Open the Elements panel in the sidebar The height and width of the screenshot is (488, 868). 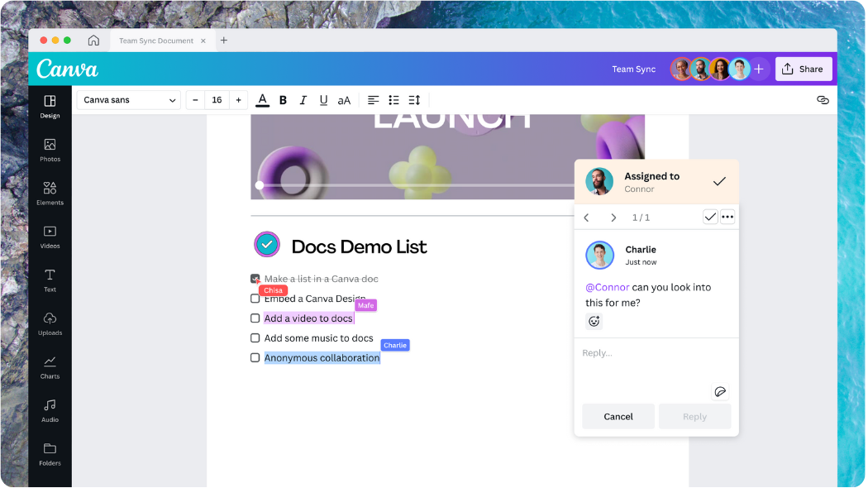click(50, 192)
